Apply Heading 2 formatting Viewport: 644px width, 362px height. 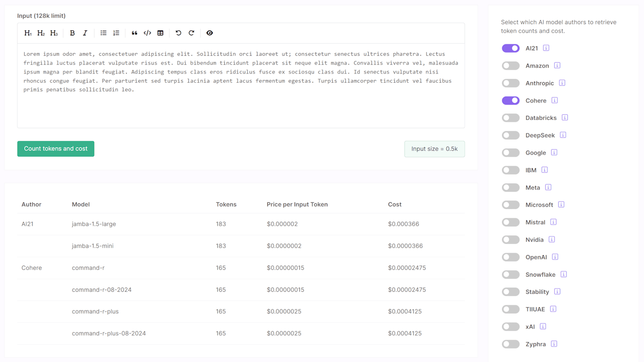coord(41,33)
